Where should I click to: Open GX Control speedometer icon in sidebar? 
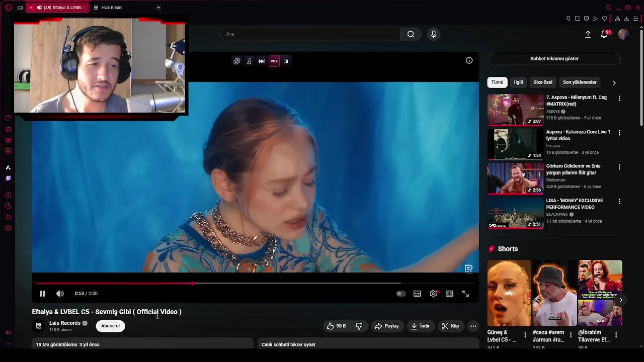click(8, 118)
